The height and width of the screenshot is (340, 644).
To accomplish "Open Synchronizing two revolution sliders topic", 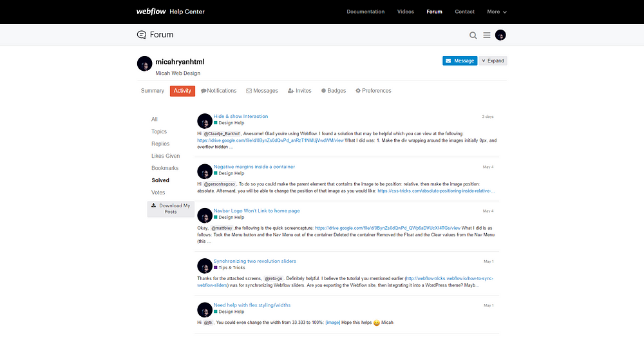I will click(x=254, y=261).
